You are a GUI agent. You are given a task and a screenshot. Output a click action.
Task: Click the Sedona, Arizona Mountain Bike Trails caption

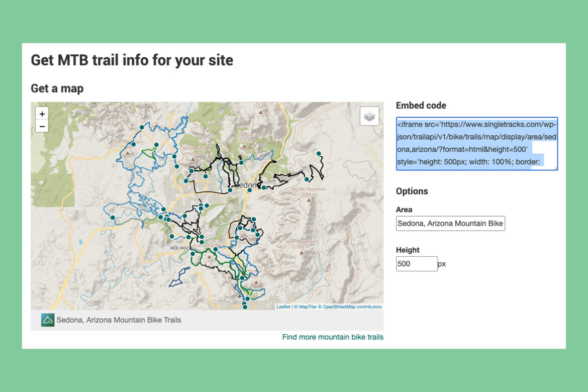click(x=119, y=320)
